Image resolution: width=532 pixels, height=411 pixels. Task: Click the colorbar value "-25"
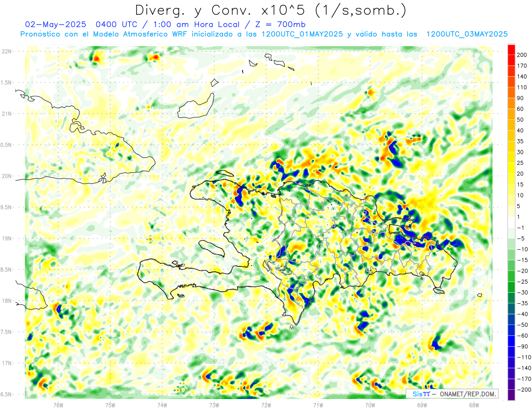(522, 282)
